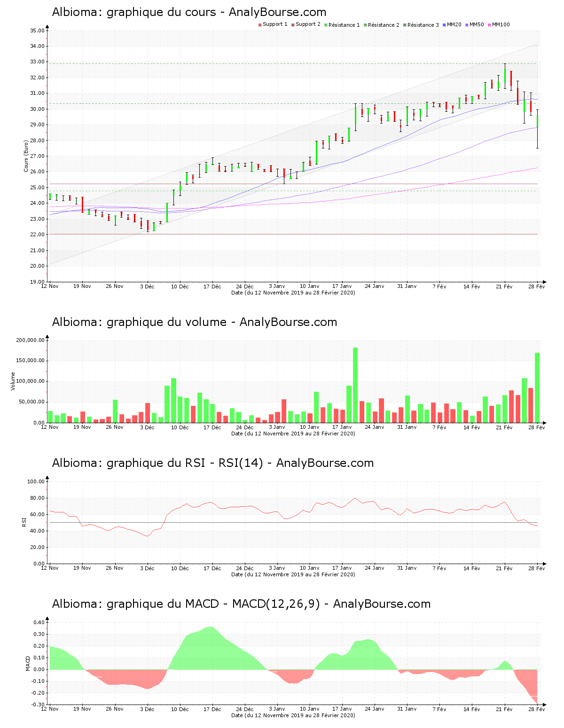The width and height of the screenshot is (564, 728).
Task: Select the MM20 legend label
Action: point(454,24)
